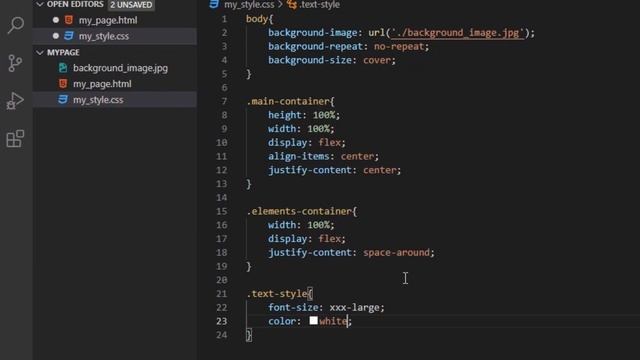
Task: Click the cover value on line 4
Action: (x=377, y=60)
